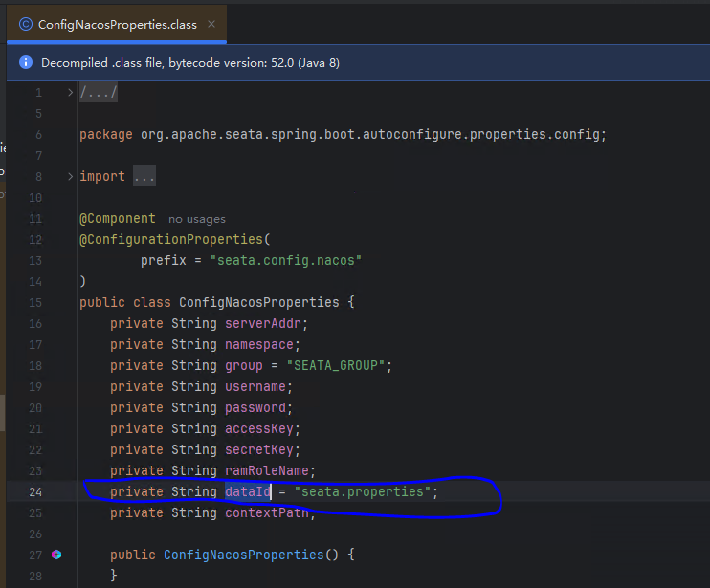Image resolution: width=710 pixels, height=588 pixels.
Task: Click the @ConfigurationProperties annotation
Action: tap(167, 240)
